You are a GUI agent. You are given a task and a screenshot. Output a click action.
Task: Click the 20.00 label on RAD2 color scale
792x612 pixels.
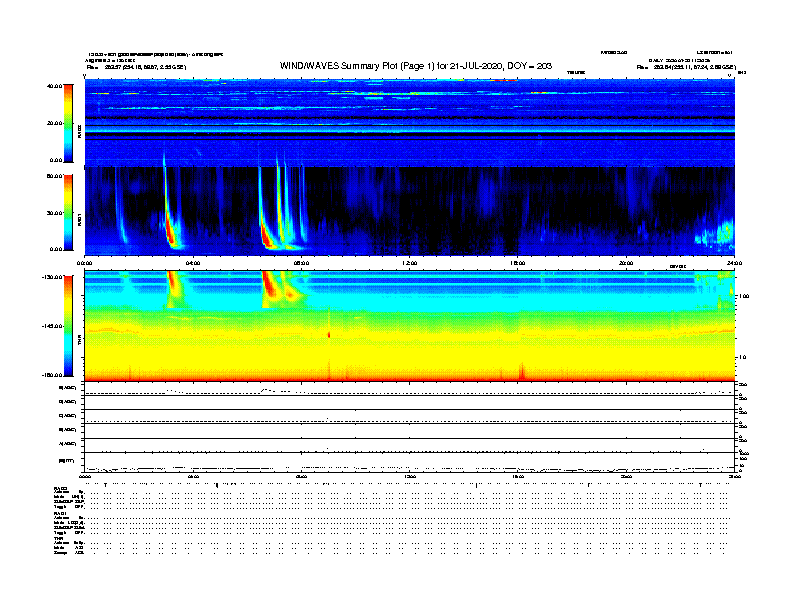click(x=54, y=123)
